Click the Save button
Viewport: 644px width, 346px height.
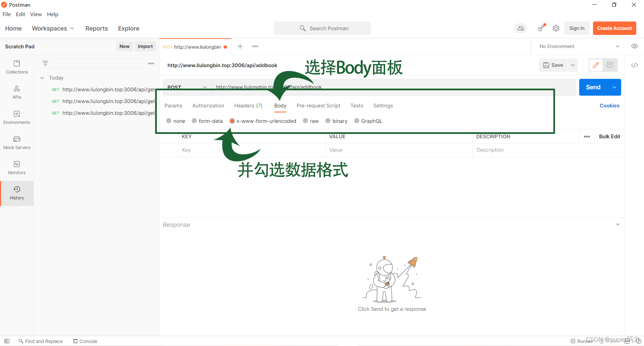coord(553,65)
